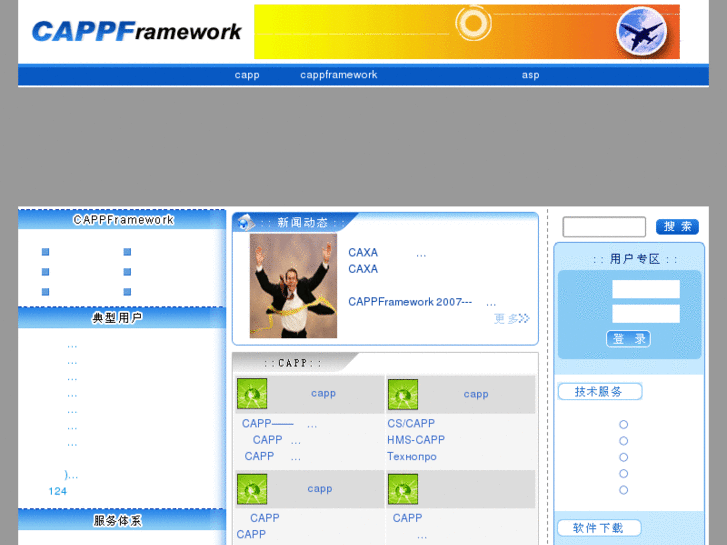This screenshot has height=545, width=727.
Task: Click the airplane globe icon in the banner
Action: click(x=641, y=32)
